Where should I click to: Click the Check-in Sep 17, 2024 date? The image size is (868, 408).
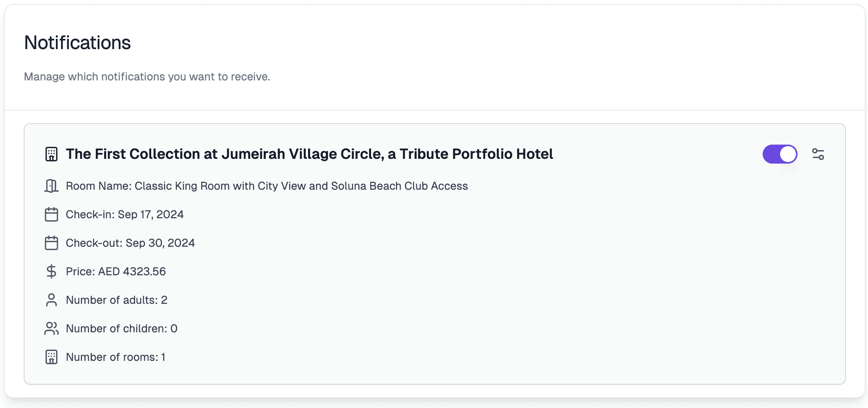tap(125, 214)
